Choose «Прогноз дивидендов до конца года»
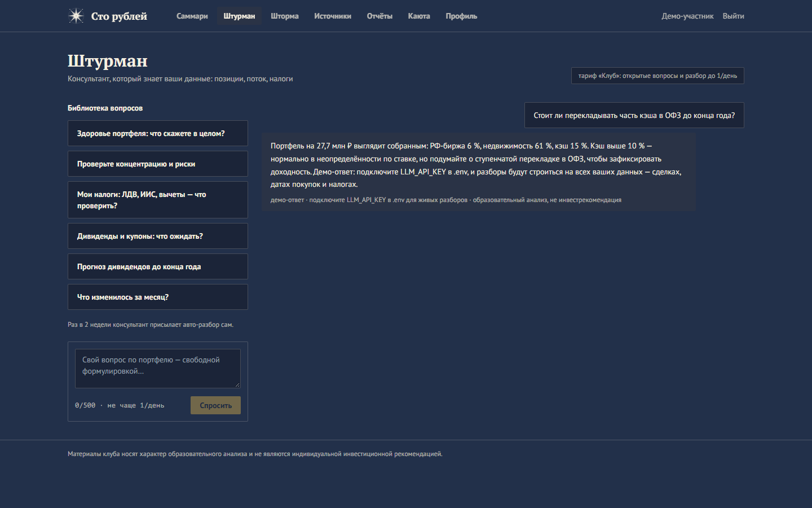 pos(158,266)
